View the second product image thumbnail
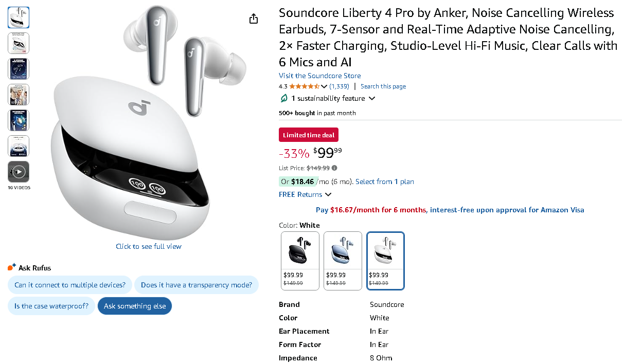The width and height of the screenshot is (624, 364). click(19, 43)
